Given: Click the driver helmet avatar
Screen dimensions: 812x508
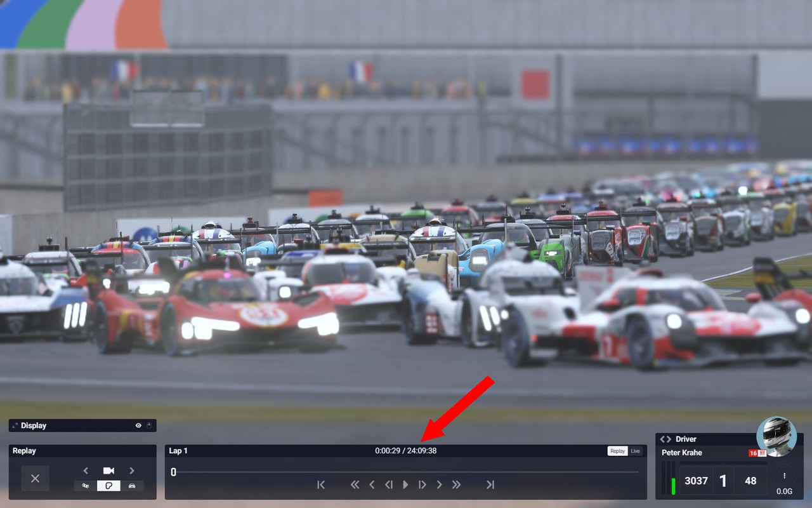Looking at the screenshot, I should pos(776,436).
